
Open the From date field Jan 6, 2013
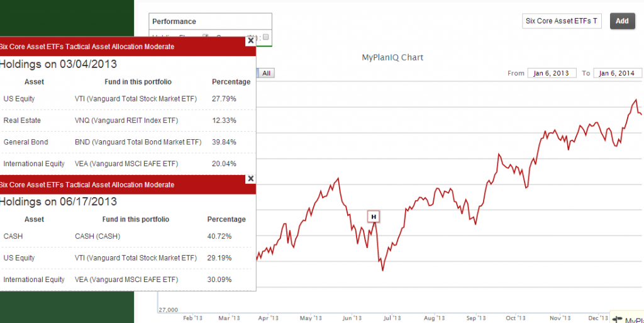pyautogui.click(x=552, y=73)
